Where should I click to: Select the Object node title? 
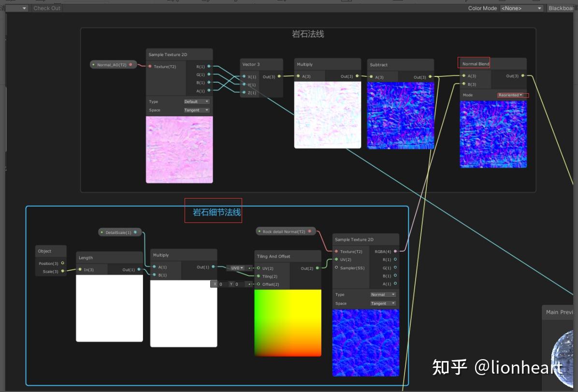[x=44, y=251]
